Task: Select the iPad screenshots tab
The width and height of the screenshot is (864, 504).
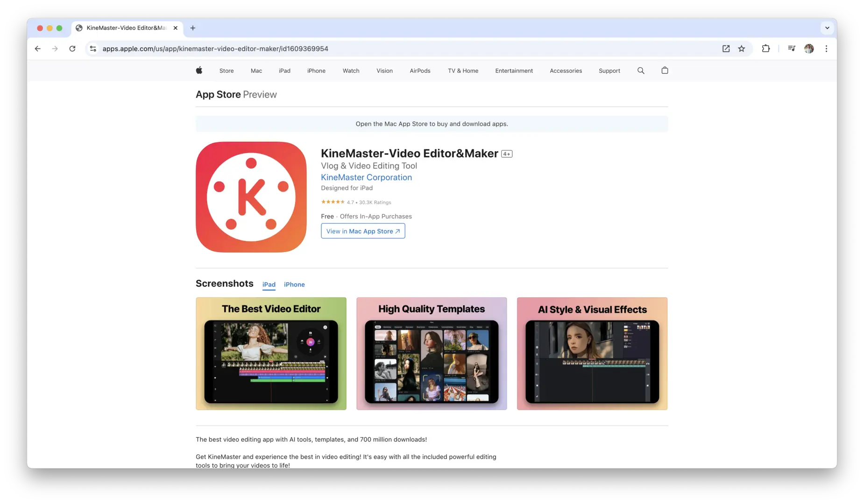Action: 269,285
